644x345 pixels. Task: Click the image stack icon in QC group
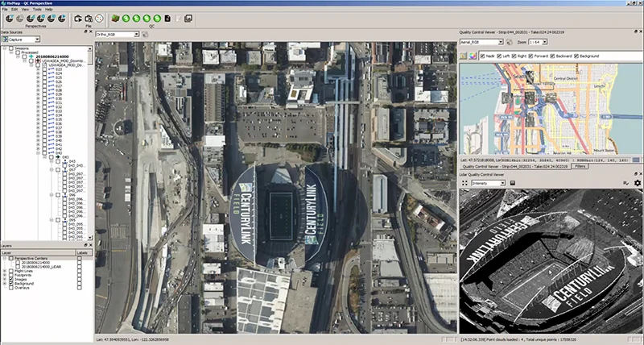click(188, 19)
